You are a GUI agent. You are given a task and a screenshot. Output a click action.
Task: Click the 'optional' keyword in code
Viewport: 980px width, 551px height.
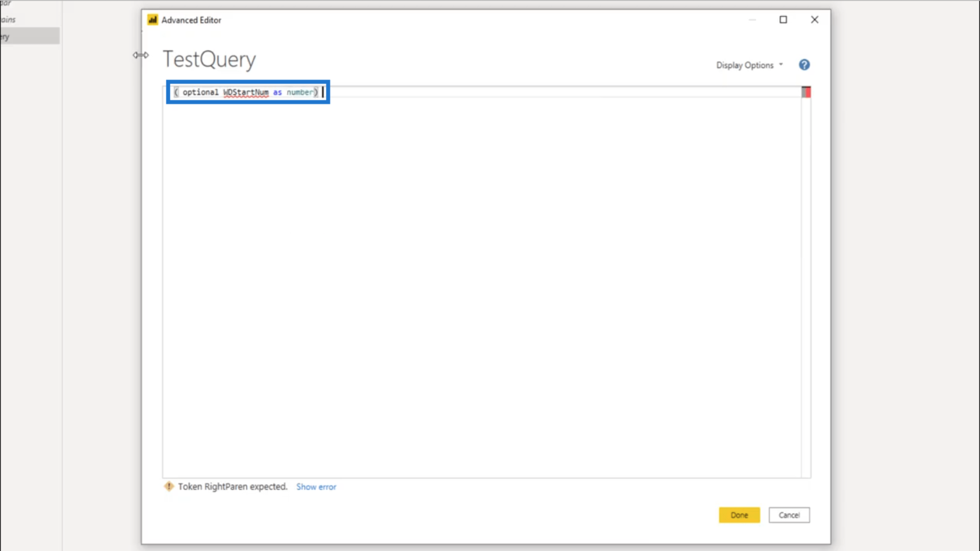point(201,92)
